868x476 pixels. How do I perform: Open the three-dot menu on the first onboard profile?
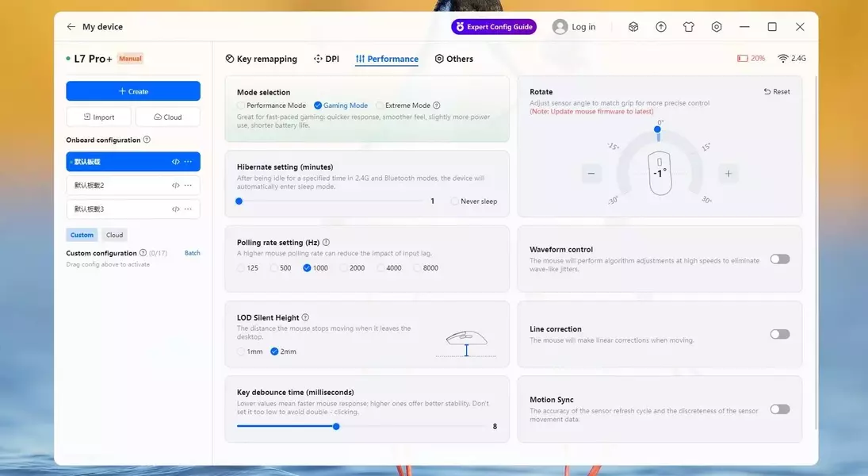pos(188,162)
